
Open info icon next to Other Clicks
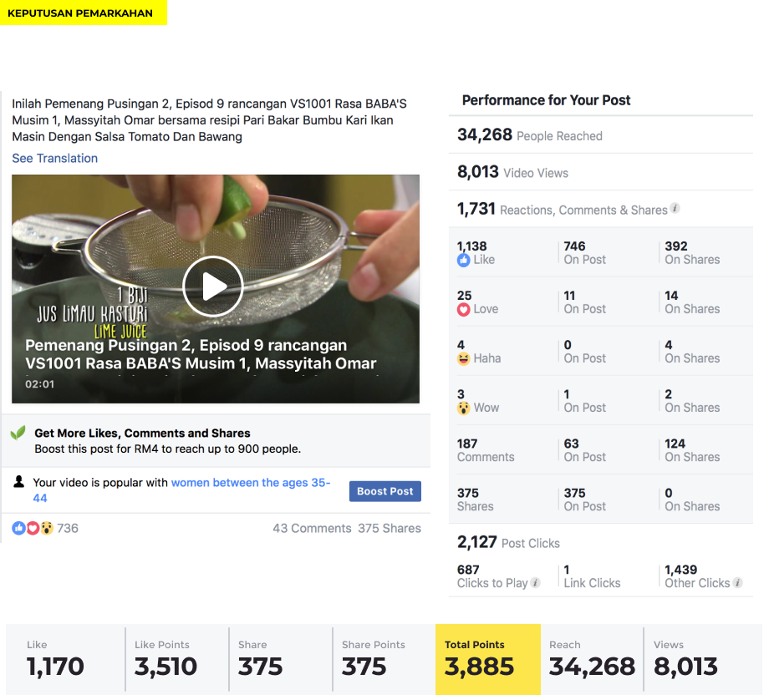737,582
